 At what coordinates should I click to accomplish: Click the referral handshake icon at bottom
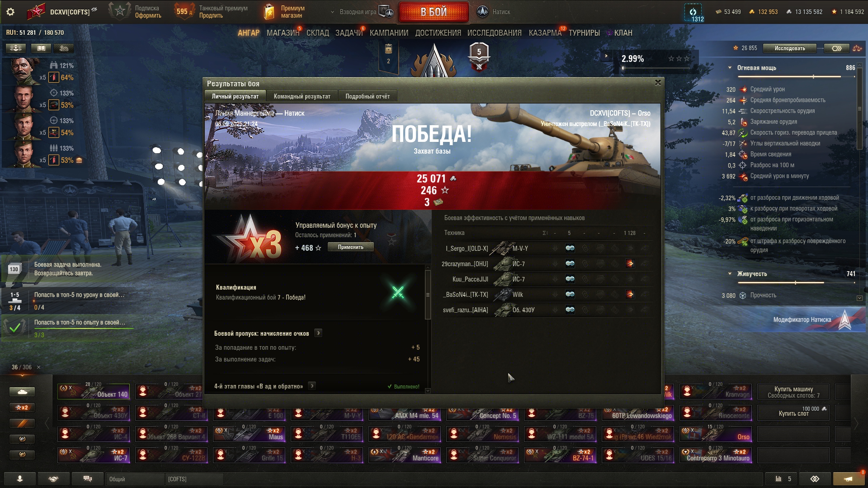click(x=53, y=479)
